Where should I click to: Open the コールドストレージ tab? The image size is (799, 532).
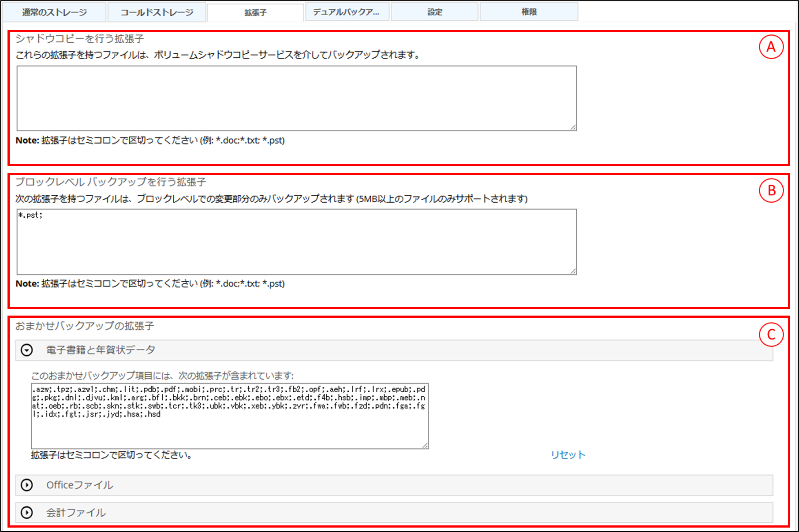click(157, 12)
